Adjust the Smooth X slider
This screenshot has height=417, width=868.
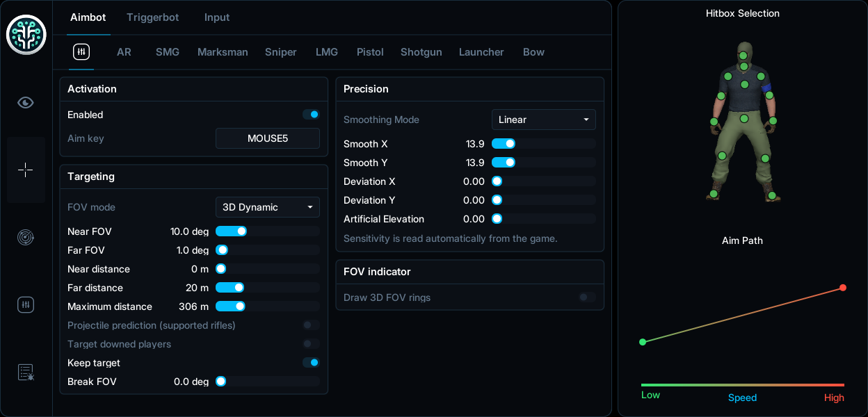tap(544, 144)
